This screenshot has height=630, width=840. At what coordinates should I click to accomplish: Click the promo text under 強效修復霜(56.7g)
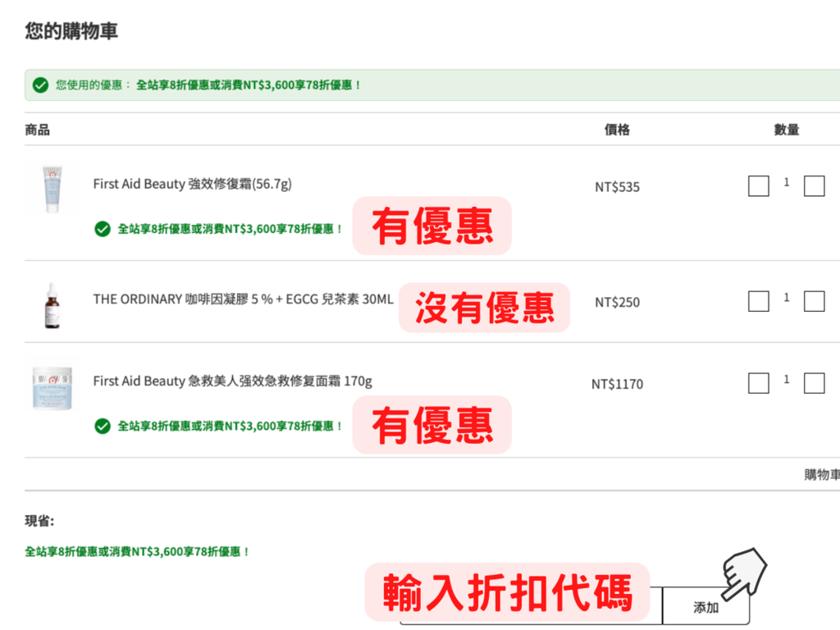click(230, 229)
